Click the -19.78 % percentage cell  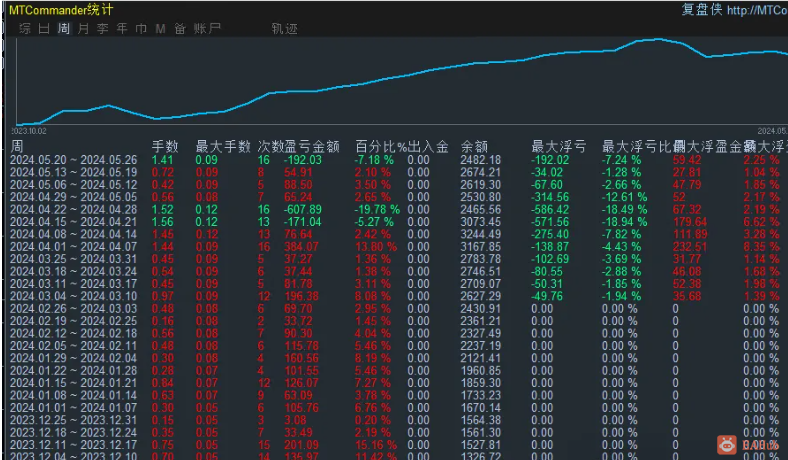point(377,210)
